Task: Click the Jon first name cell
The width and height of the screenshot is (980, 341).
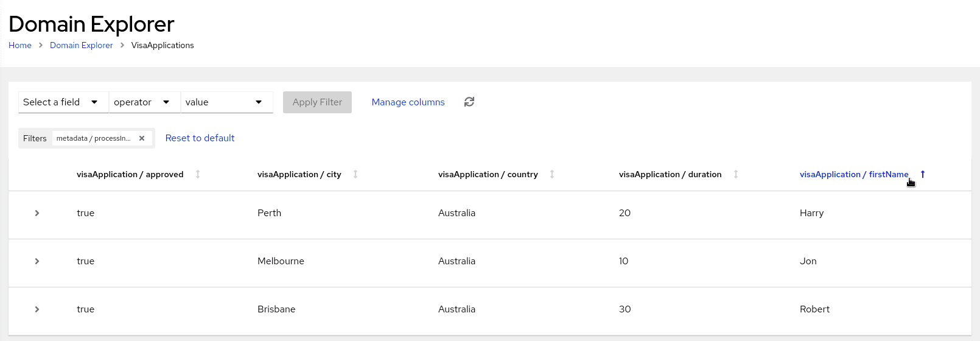Action: click(808, 261)
